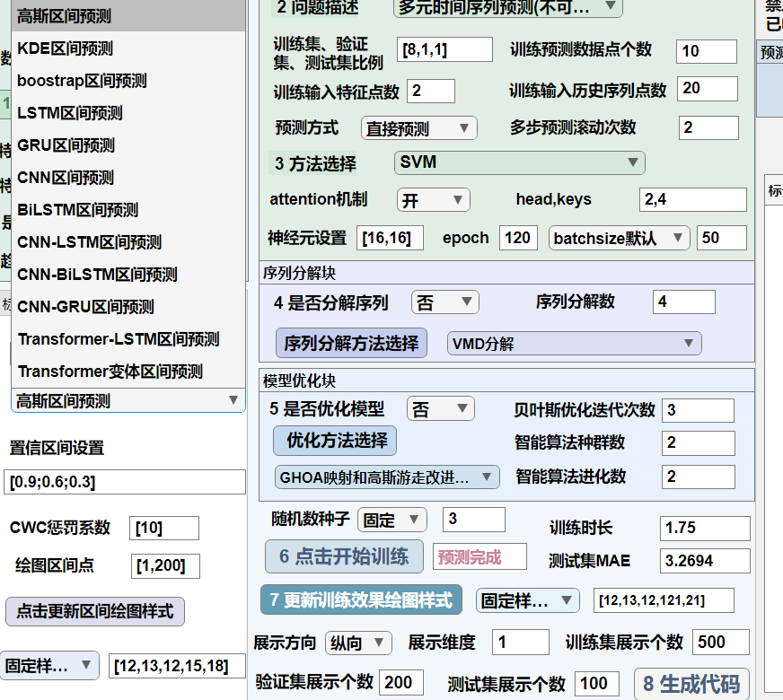Viewport: 783px width, 700px height.
Task: Select KDE区间预测 from the open list
Action: pyautogui.click(x=66, y=48)
